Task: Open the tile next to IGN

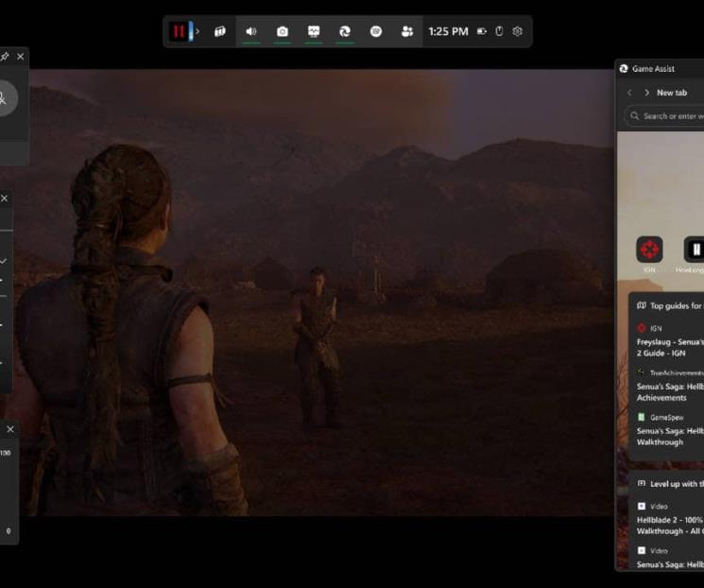Action: tap(694, 250)
